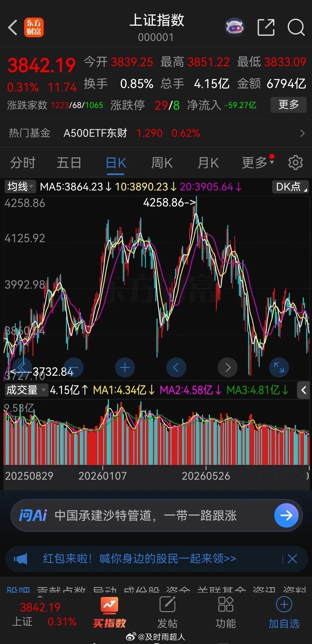Screen dimensions: 312x644
Task: Tap the index code 000001
Action: coord(156,37)
